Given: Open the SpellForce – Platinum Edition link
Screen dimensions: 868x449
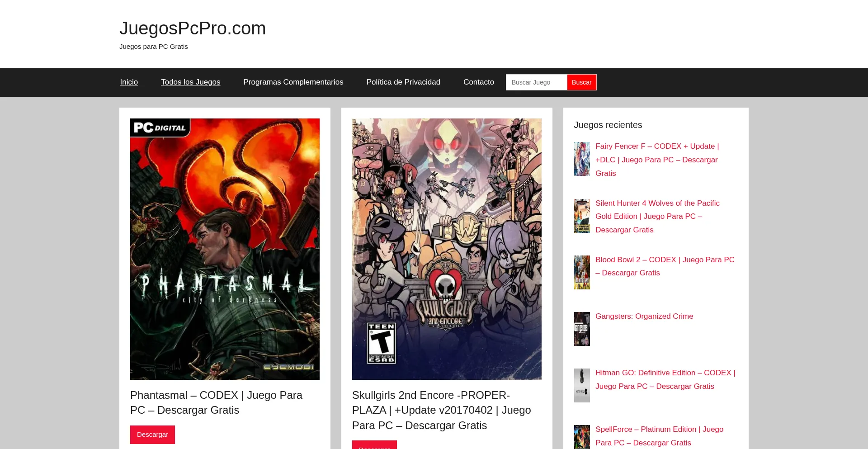Looking at the screenshot, I should (659, 436).
